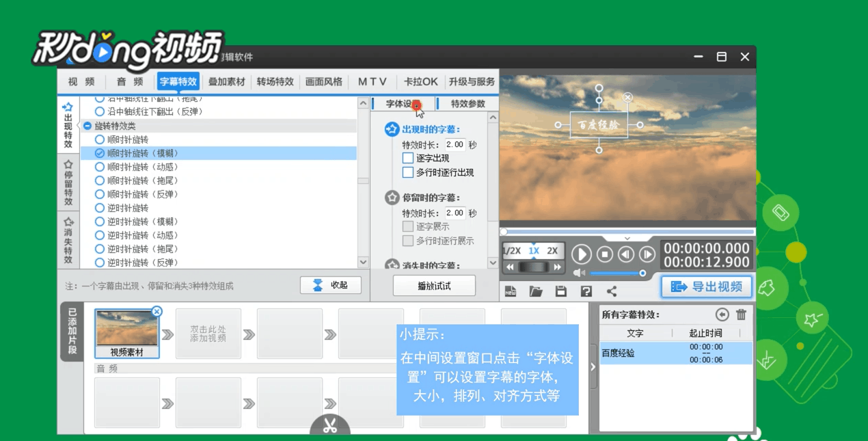The height and width of the screenshot is (441, 868).
Task: Create a new project with NEW icon
Action: [511, 291]
